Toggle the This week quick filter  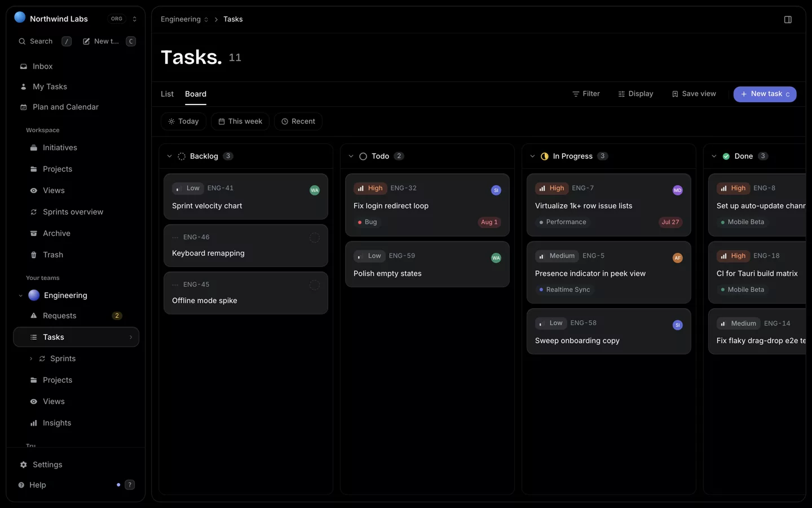click(240, 121)
